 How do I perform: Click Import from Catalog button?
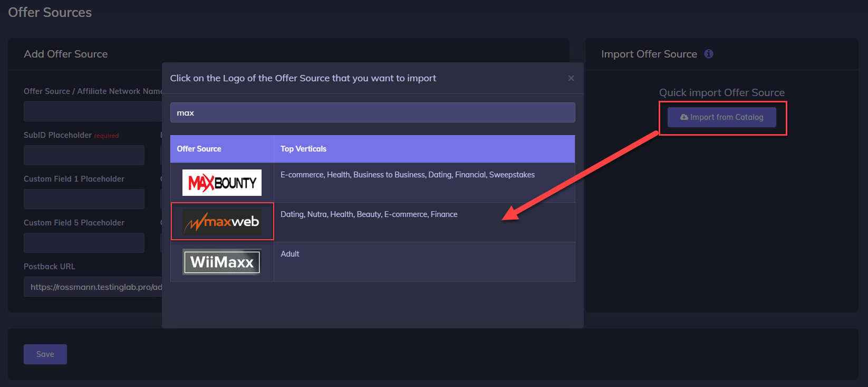point(722,117)
